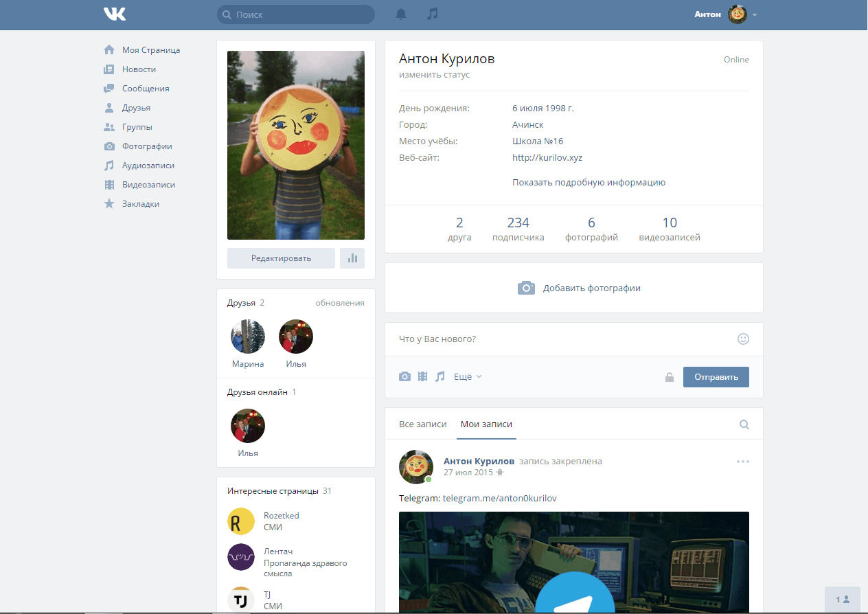The width and height of the screenshot is (868, 614).
Task: Open Закладки in the left menu
Action: (141, 204)
